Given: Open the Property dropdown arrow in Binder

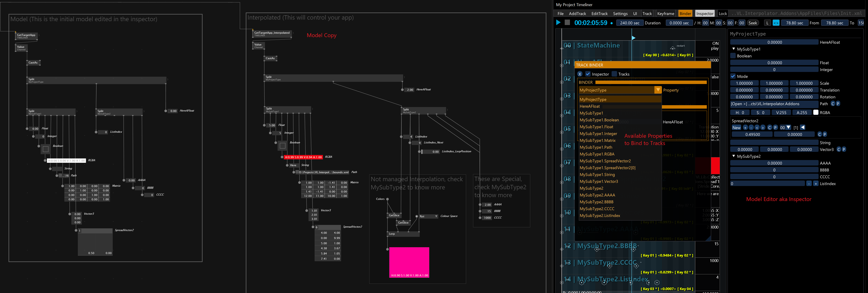Looking at the screenshot, I should coord(658,90).
